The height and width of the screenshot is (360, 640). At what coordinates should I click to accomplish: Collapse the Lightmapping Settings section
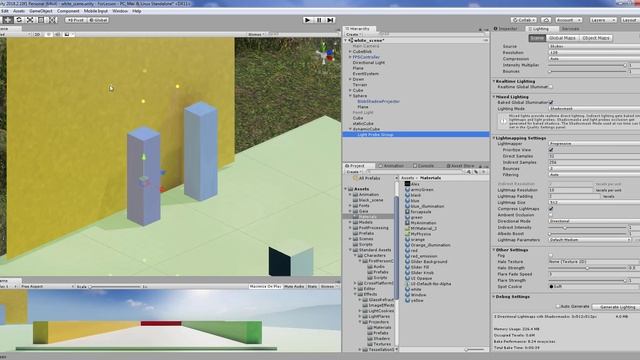coord(494,138)
